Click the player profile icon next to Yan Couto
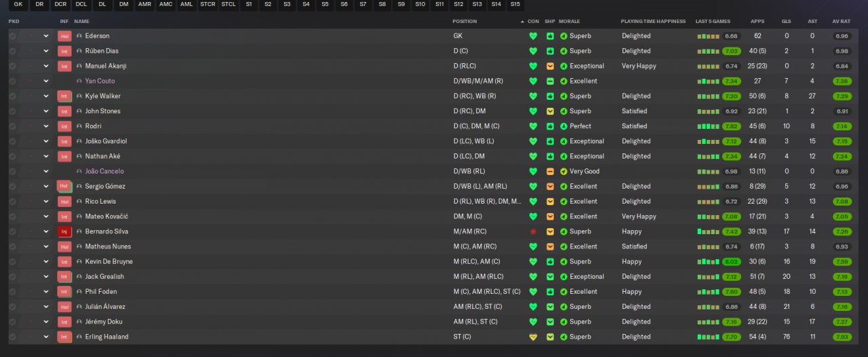868x357 pixels. (x=79, y=81)
